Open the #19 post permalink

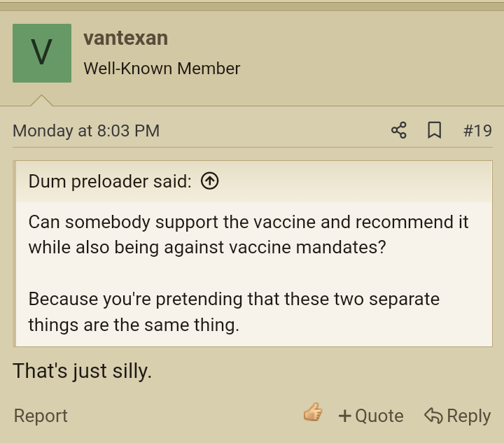pyautogui.click(x=477, y=131)
